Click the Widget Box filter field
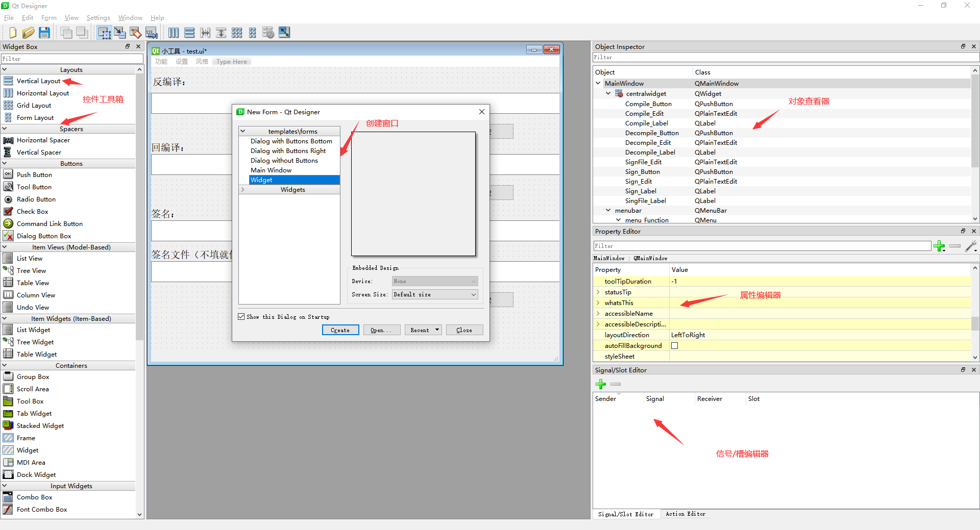Image resolution: width=980 pixels, height=530 pixels. 71,59
